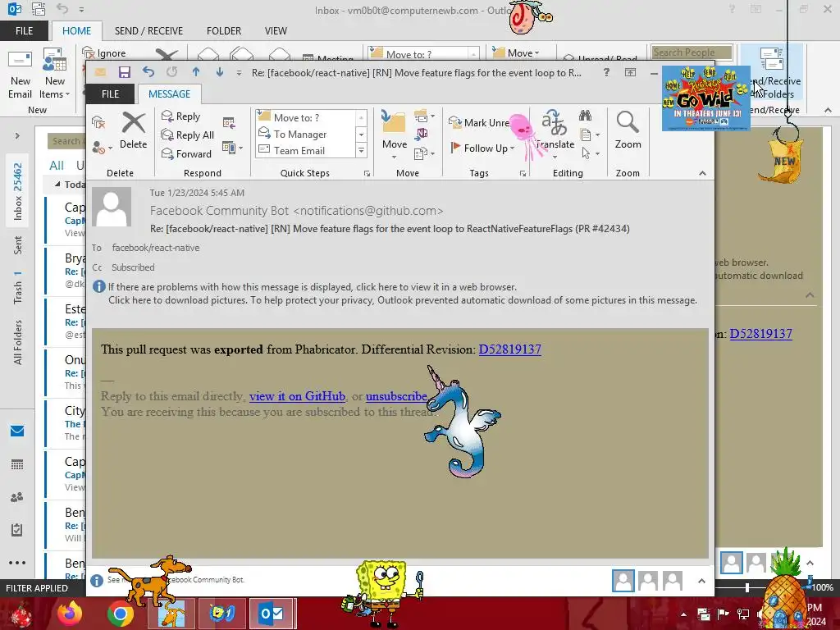
Task: Click the unsubscribe link
Action: coord(396,396)
